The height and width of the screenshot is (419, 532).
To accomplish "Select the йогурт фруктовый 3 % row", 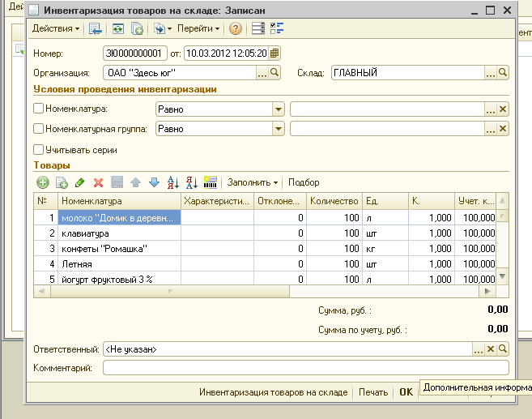I will [x=265, y=279].
